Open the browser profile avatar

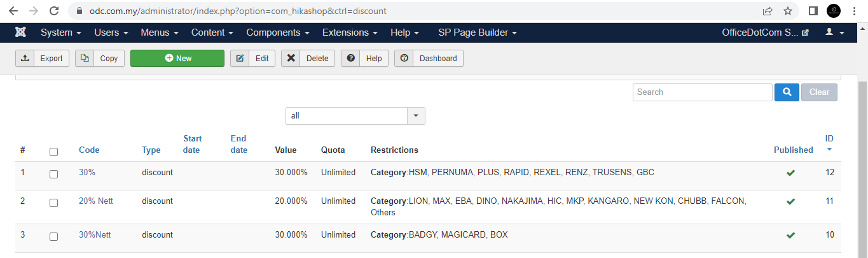point(834,11)
